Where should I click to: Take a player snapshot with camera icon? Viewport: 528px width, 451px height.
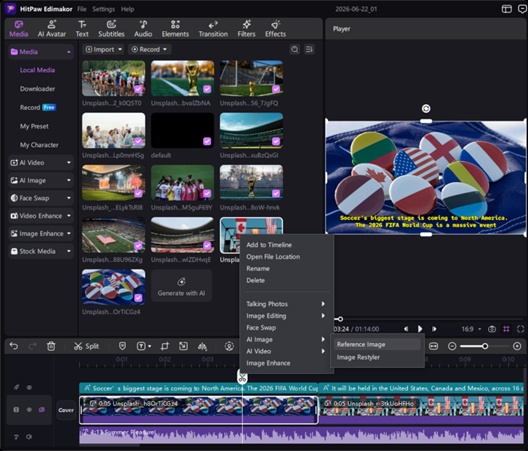click(492, 329)
